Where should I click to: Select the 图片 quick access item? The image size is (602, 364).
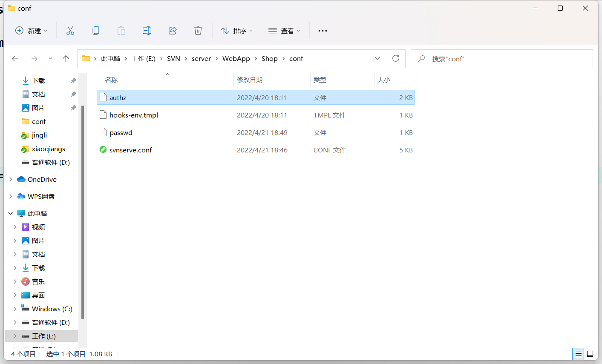click(38, 108)
